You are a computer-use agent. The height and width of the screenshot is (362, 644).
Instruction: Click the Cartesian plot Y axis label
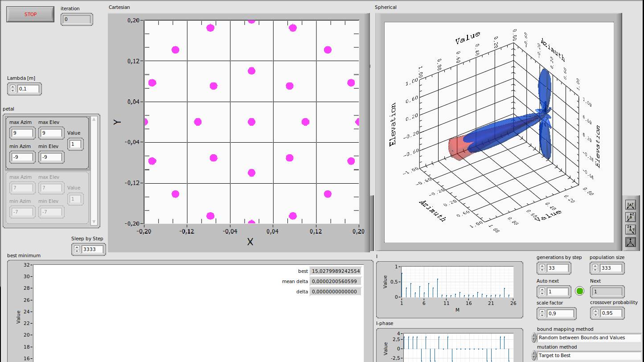pyautogui.click(x=117, y=122)
